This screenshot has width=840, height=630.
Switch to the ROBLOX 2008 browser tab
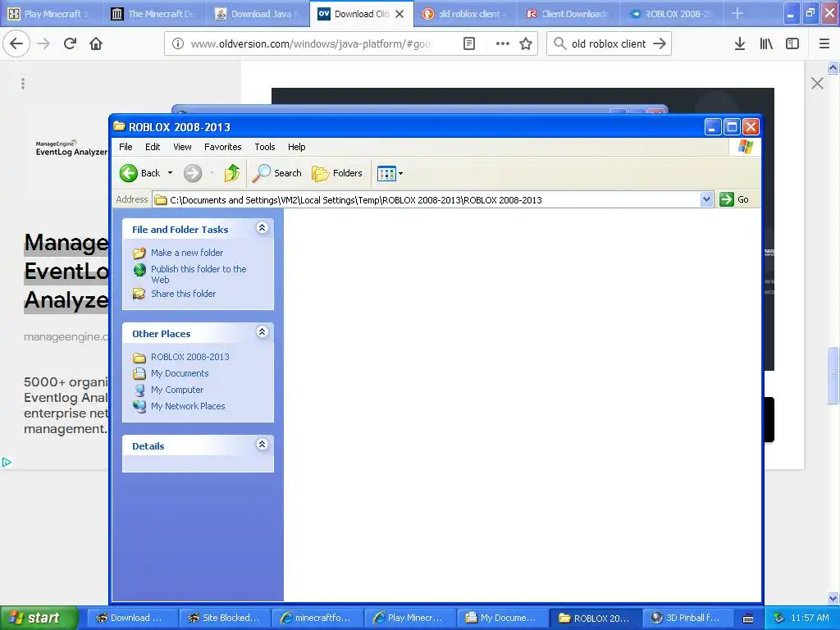pyautogui.click(x=672, y=14)
